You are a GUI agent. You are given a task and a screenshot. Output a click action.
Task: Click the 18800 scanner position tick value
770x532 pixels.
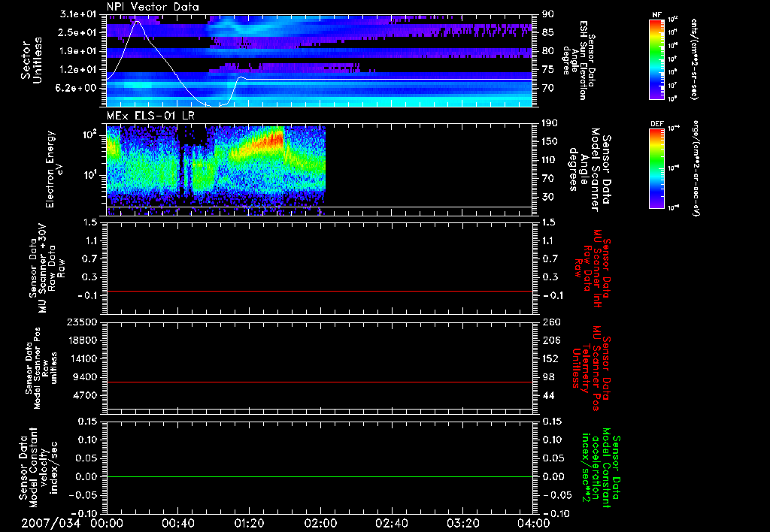tap(82, 340)
